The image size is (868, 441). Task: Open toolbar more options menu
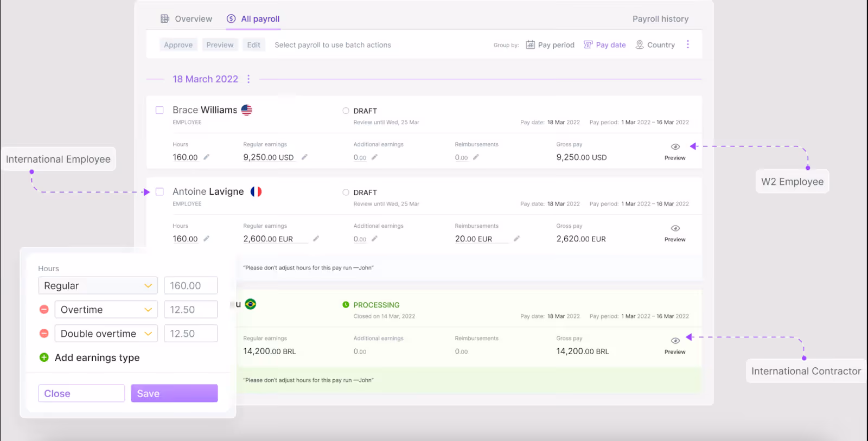tap(688, 44)
